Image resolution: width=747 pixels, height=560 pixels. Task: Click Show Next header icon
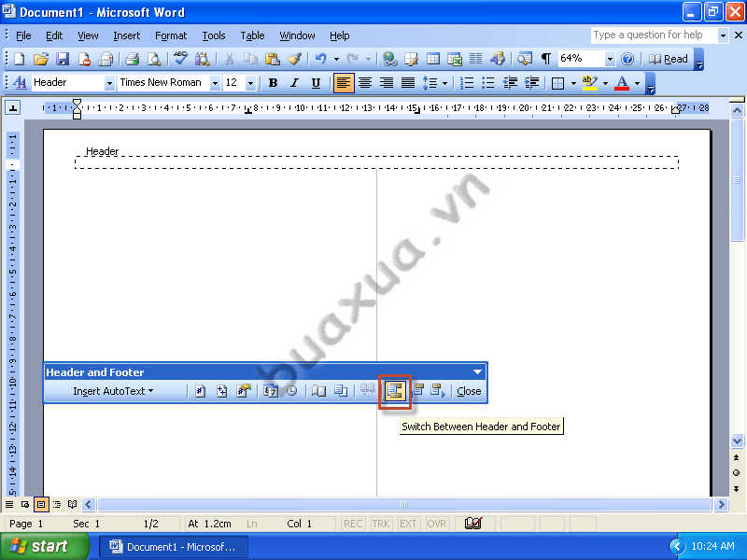[x=437, y=391]
